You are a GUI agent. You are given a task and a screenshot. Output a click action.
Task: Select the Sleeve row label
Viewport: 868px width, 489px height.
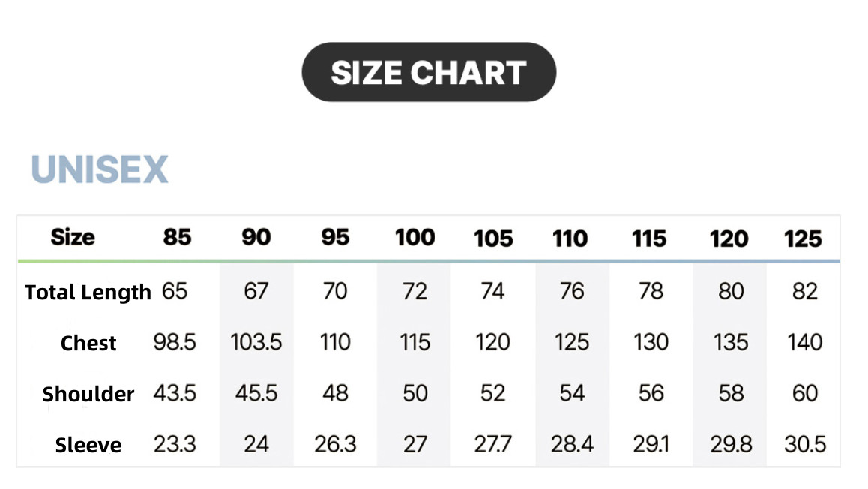88,445
